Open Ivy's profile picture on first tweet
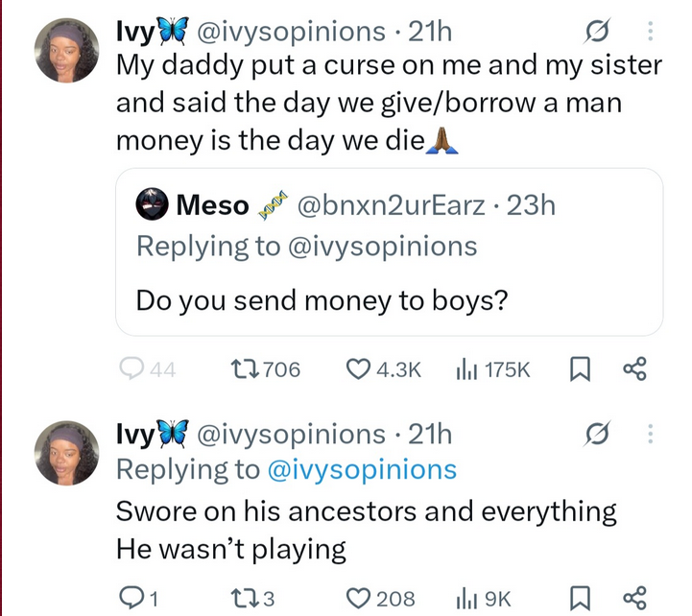Screen dimensions: 692x616 click(67, 52)
